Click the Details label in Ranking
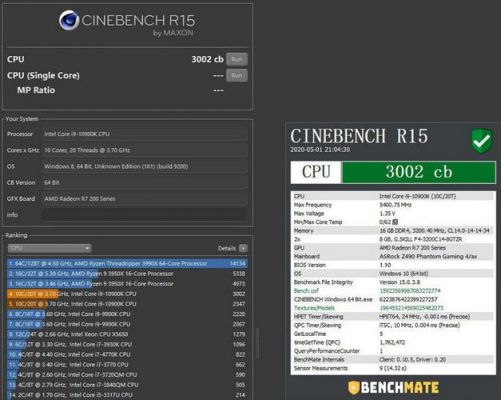The image size is (501, 400). [x=227, y=248]
